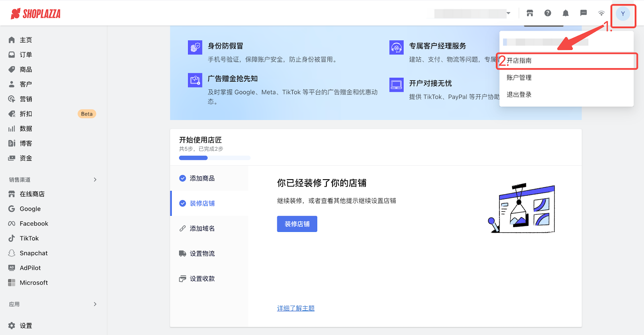Open 设置 in the sidebar

(x=26, y=326)
